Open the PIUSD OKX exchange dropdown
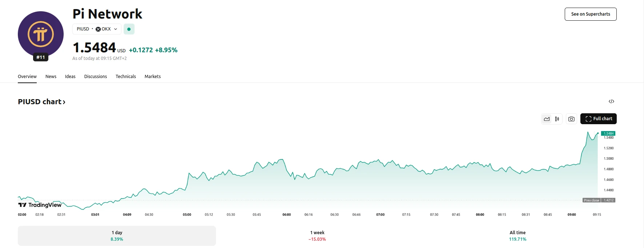This screenshot has width=644, height=248. tap(97, 29)
